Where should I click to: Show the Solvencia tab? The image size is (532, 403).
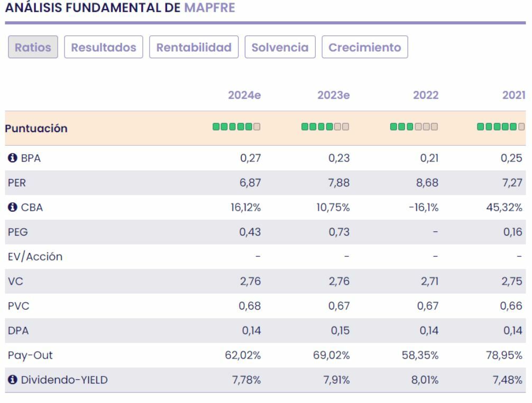pos(280,48)
